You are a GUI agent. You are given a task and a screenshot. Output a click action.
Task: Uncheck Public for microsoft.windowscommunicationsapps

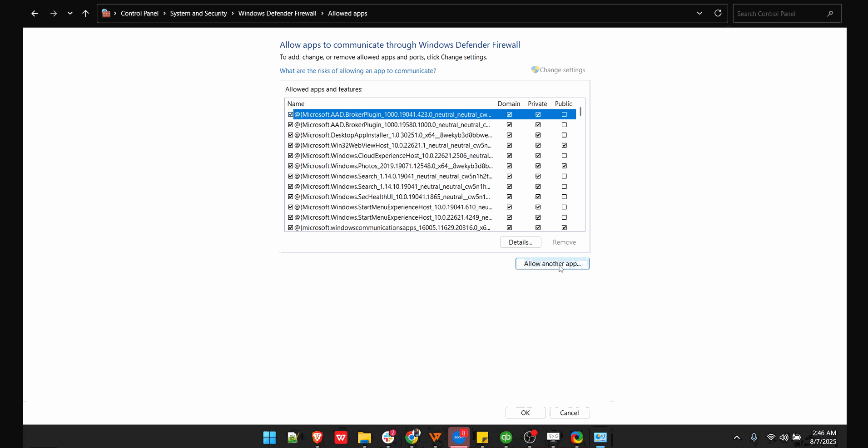tap(564, 228)
